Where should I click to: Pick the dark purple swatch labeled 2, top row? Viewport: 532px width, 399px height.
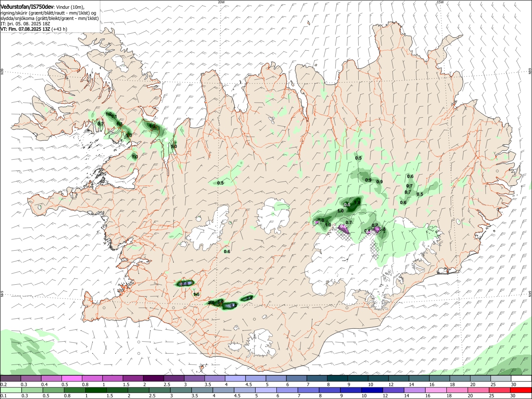(153, 378)
